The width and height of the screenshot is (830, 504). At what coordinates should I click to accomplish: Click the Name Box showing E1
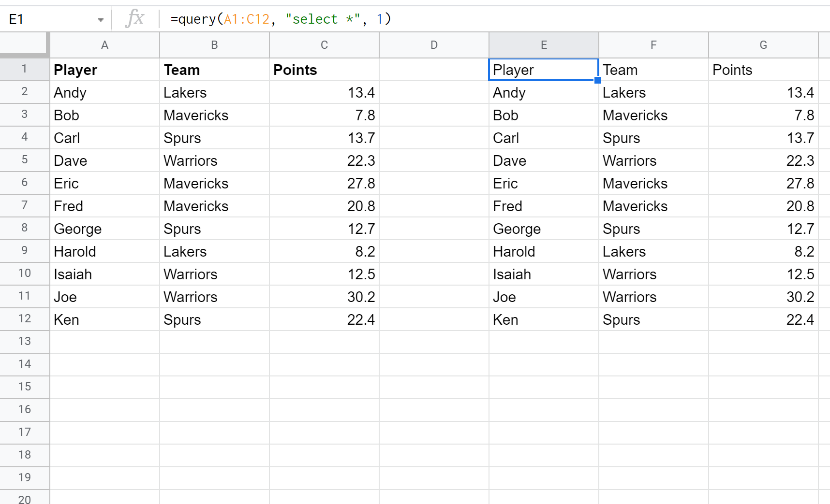tap(48, 19)
